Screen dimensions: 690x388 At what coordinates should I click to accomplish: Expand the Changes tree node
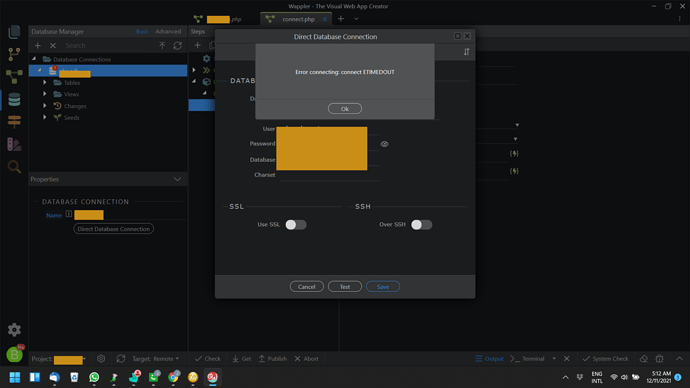45,106
